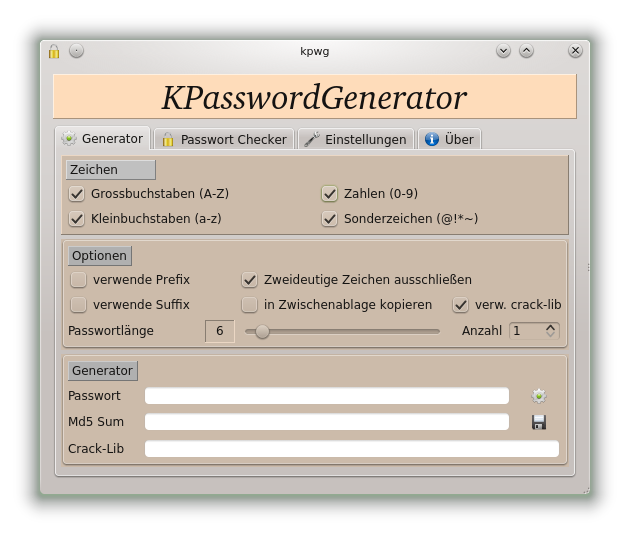
Task: Click the Passwort label in Generator group
Action: [94, 395]
